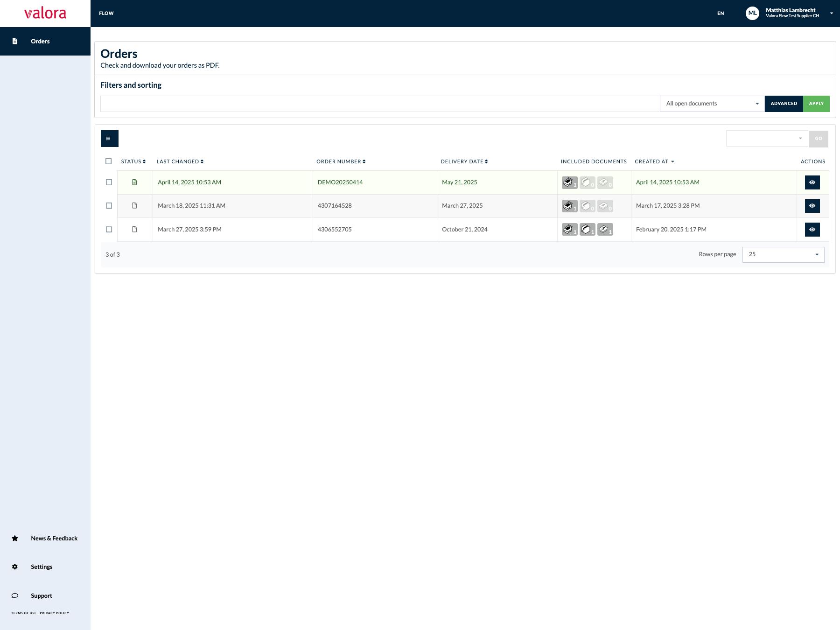Image resolution: width=840 pixels, height=630 pixels.
Task: Click third document icon for order 4307164528
Action: [x=605, y=206]
